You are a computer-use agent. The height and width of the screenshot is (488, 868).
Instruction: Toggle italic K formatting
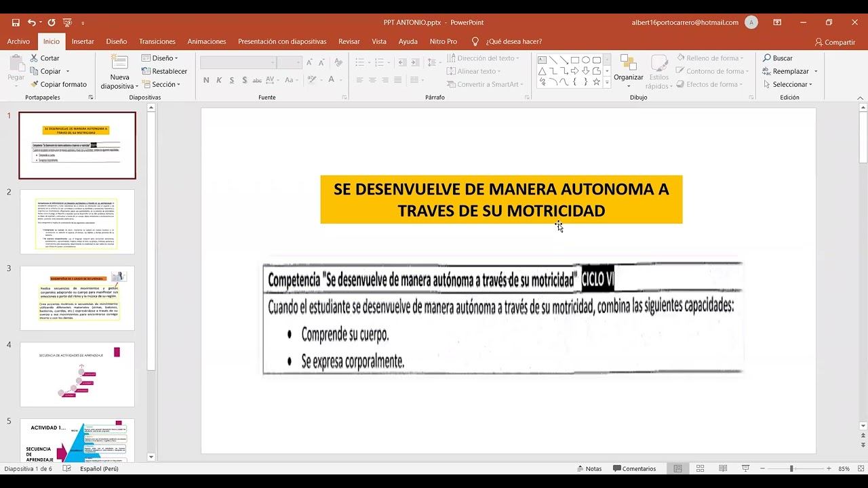pyautogui.click(x=219, y=80)
